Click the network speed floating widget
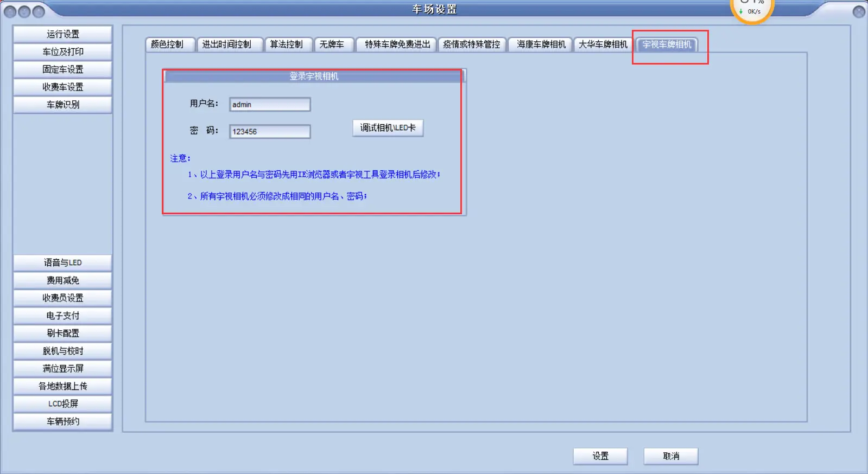 (x=752, y=10)
